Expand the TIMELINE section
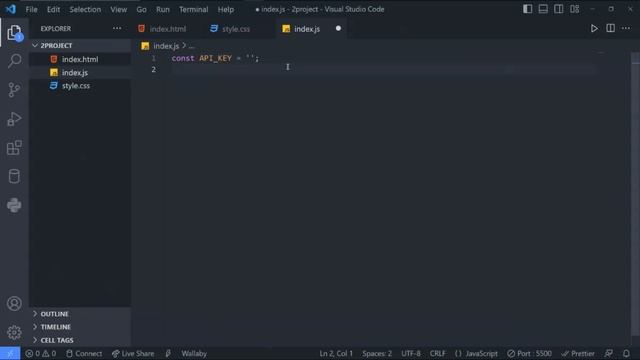The image size is (640, 360). pyautogui.click(x=80, y=327)
